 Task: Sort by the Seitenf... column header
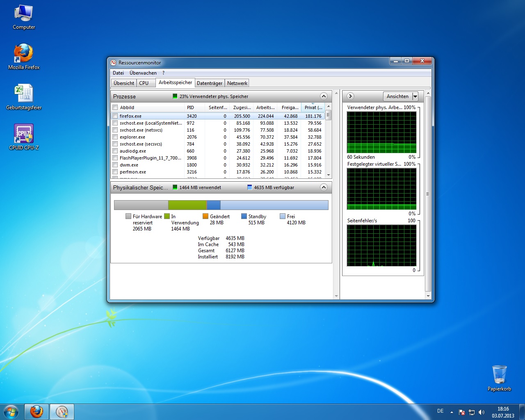[217, 107]
